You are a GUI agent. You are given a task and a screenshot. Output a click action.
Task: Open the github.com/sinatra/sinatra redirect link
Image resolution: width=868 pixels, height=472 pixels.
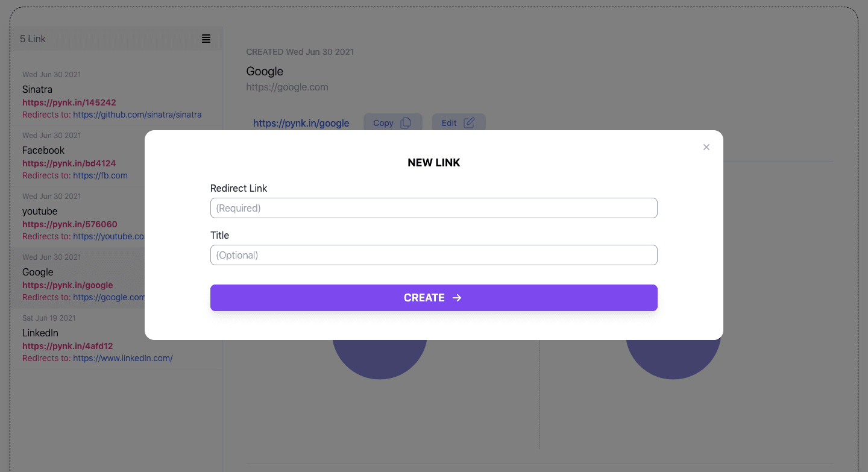tap(137, 115)
